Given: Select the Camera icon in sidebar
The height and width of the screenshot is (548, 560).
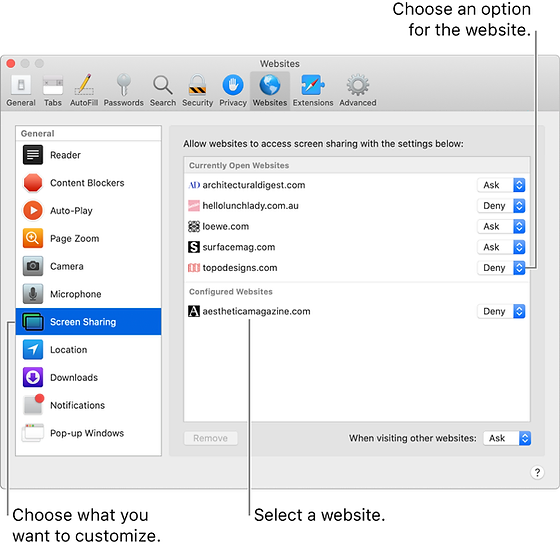Looking at the screenshot, I should [33, 266].
